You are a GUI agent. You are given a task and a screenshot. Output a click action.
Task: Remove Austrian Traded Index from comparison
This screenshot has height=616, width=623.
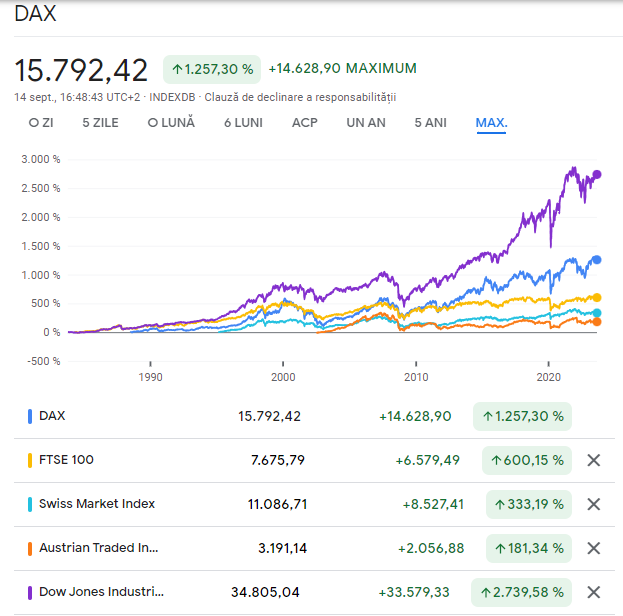tap(594, 548)
